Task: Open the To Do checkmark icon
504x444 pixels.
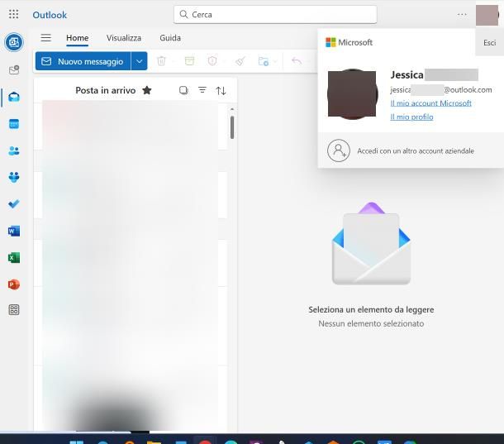Action: pos(14,204)
